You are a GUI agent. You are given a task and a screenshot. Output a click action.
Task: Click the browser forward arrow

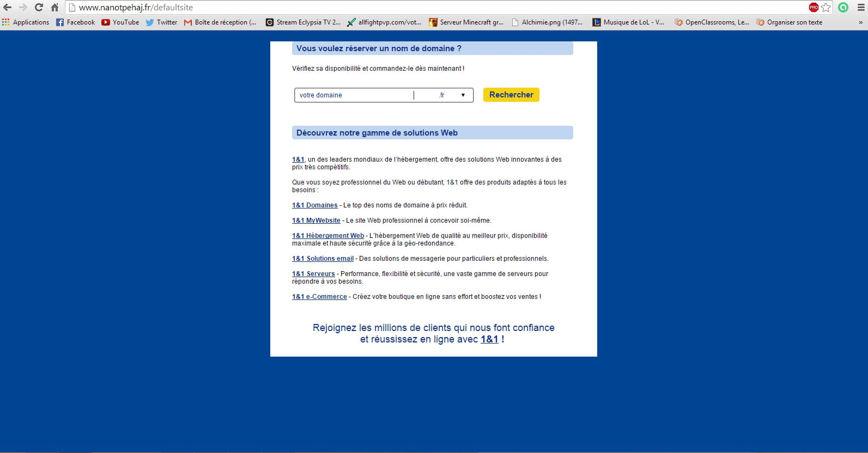[23, 8]
